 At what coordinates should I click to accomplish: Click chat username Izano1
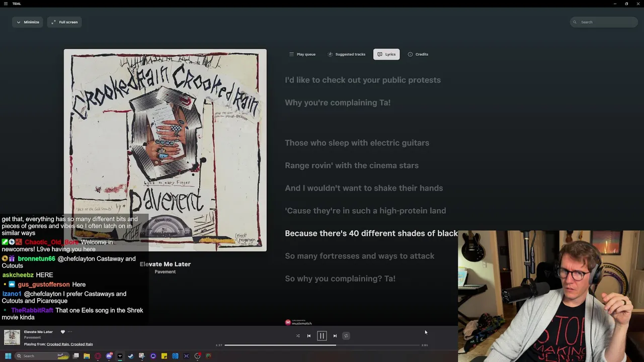[12, 294]
